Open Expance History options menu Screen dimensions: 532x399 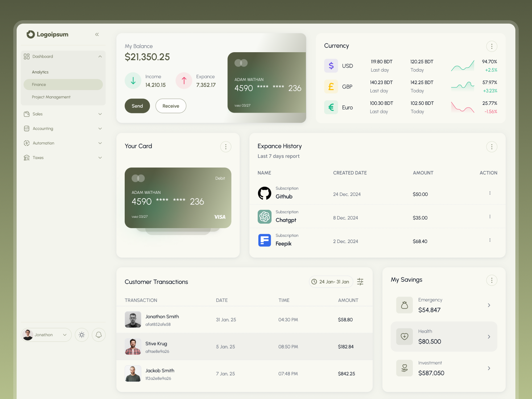click(492, 147)
